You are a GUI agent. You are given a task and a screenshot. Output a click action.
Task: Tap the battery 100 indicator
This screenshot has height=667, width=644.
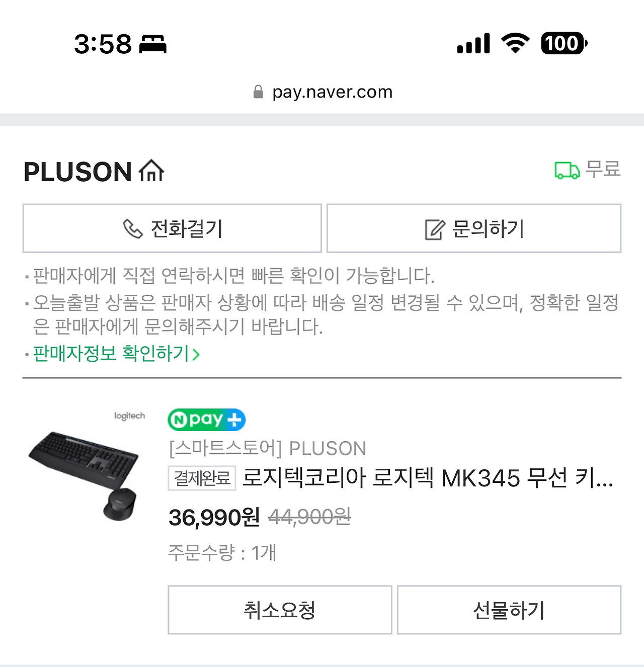pyautogui.click(x=564, y=43)
